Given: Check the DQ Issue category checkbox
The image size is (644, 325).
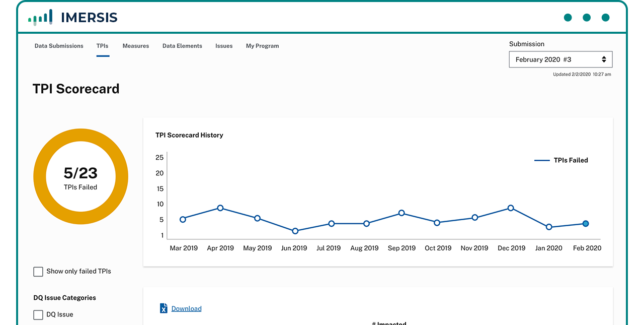Looking at the screenshot, I should coord(38,315).
